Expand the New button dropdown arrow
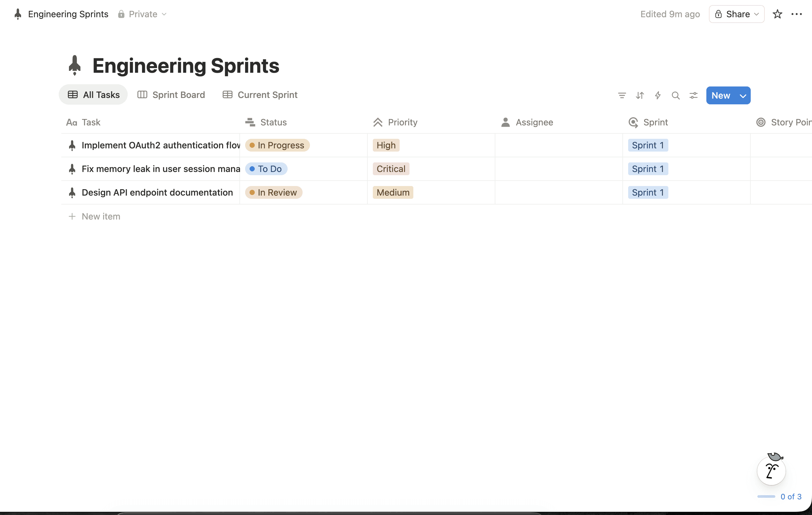The height and width of the screenshot is (515, 812). coord(743,96)
